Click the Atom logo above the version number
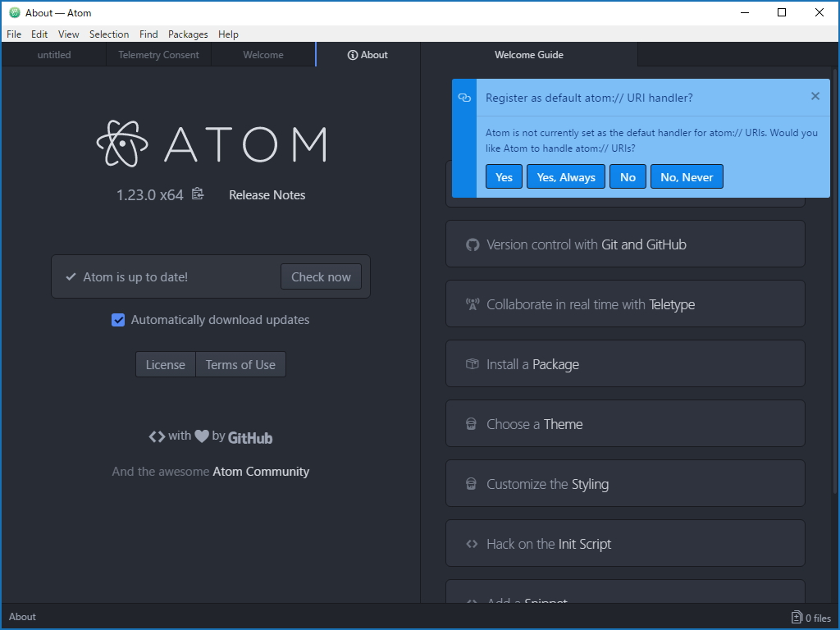Viewport: 840px width, 630px height. [x=123, y=143]
